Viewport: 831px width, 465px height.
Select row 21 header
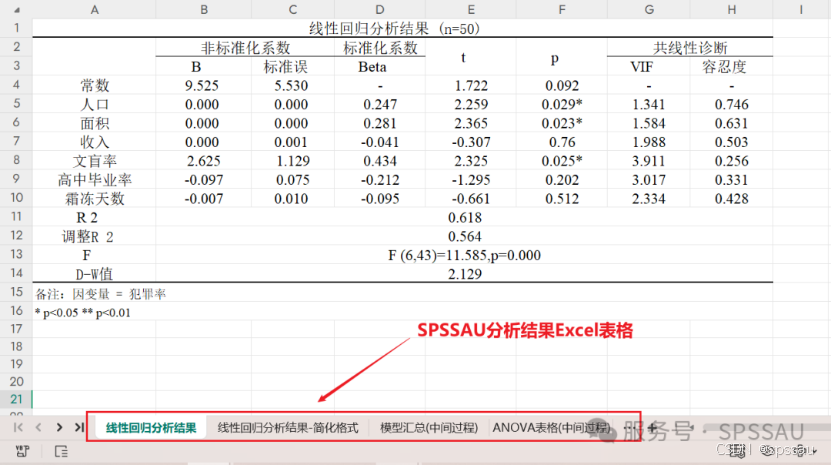16,399
